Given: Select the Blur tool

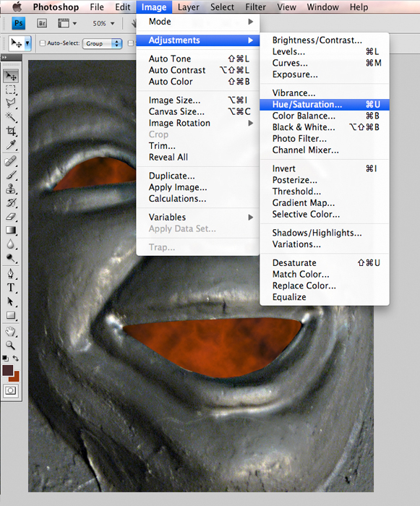Looking at the screenshot, I should coord(11,244).
